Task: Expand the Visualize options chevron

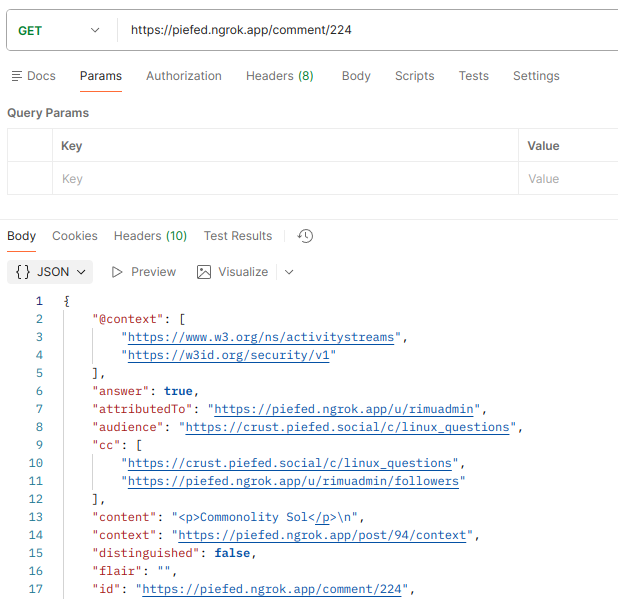Action: [289, 272]
